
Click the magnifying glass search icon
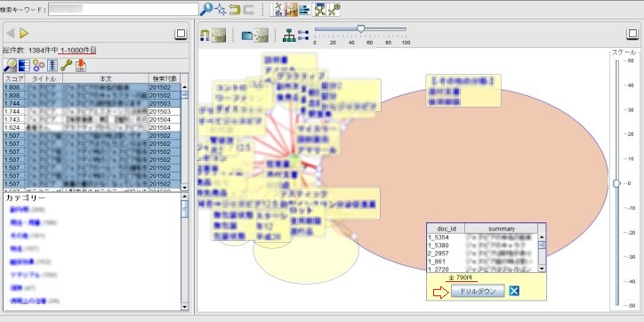click(206, 9)
